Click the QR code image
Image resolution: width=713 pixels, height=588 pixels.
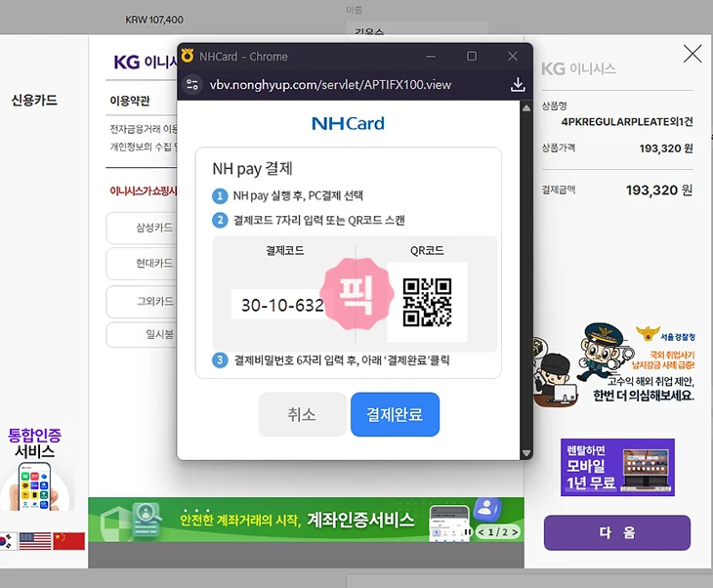(427, 303)
